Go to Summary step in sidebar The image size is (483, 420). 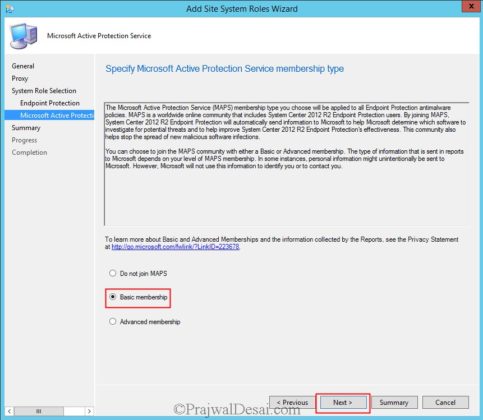[26, 128]
